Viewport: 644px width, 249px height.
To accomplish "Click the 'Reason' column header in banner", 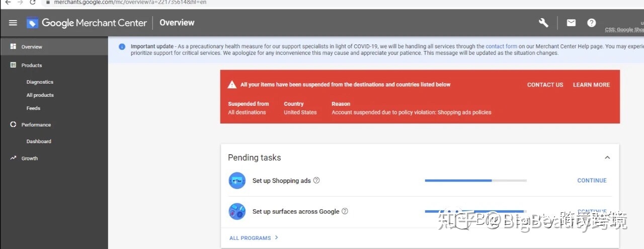I will pyautogui.click(x=341, y=104).
